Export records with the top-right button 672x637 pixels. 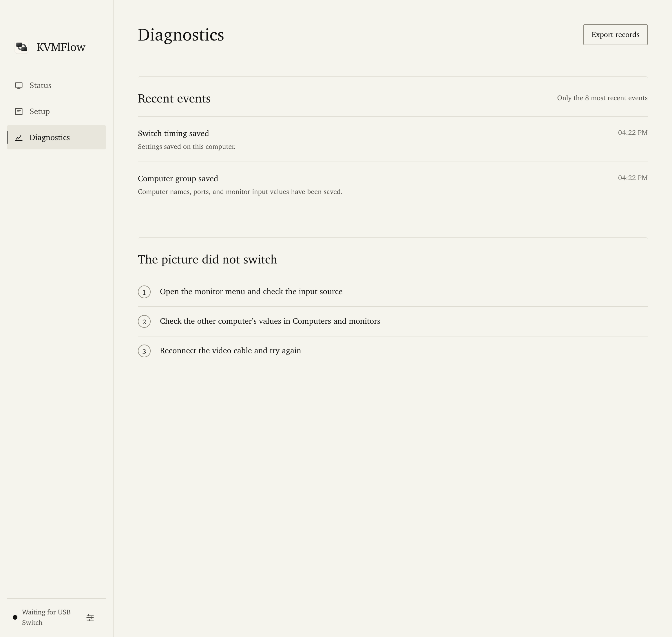(615, 35)
